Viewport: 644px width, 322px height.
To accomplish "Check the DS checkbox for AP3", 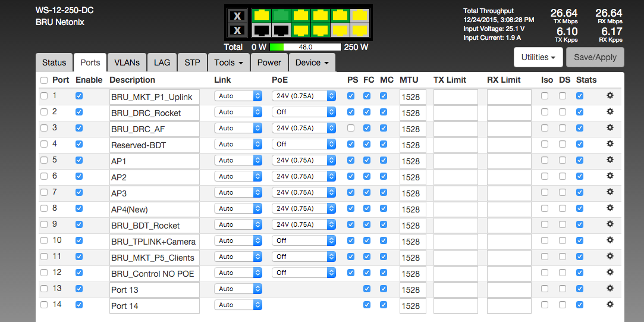I will coord(563,192).
